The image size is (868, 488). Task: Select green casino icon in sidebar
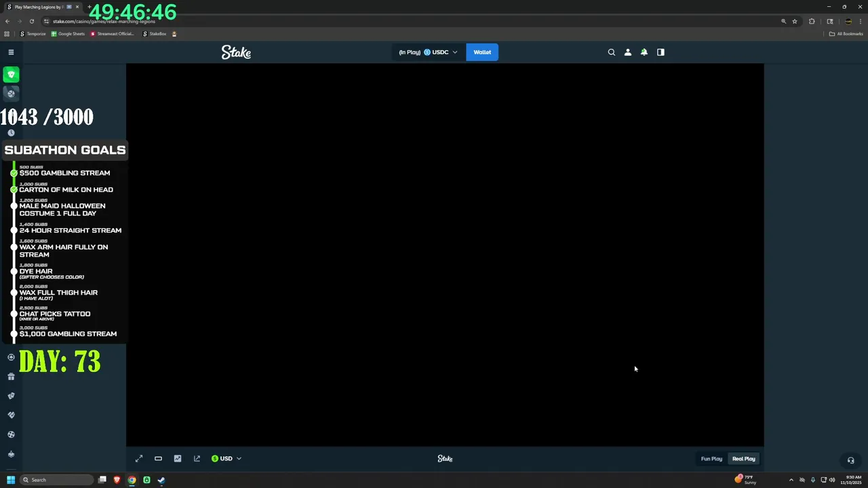pos(11,75)
